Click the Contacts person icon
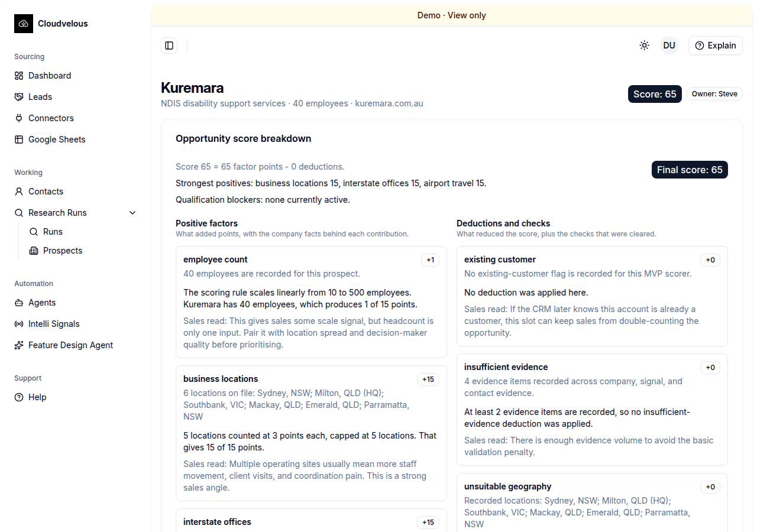The width and height of the screenshot is (757, 532). (19, 192)
